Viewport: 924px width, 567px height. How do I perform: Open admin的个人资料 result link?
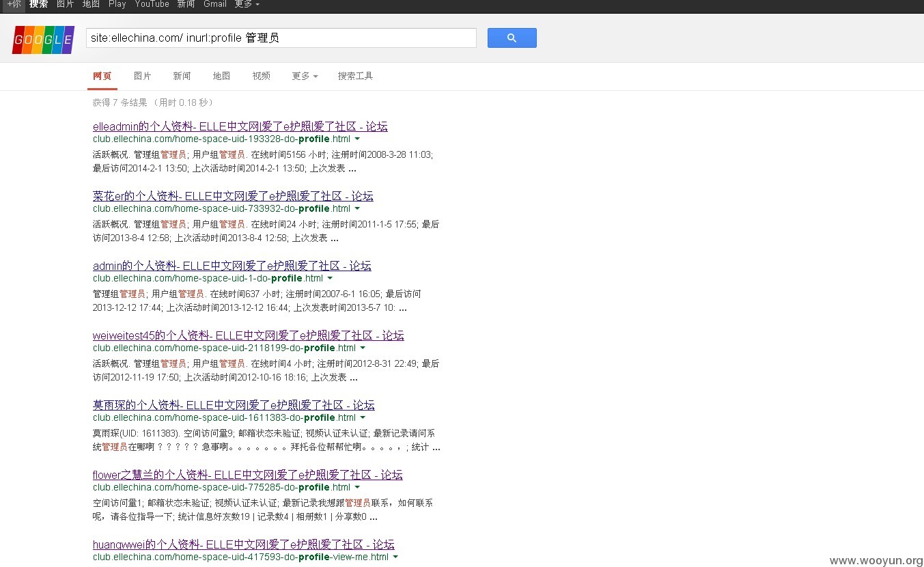pyautogui.click(x=232, y=266)
